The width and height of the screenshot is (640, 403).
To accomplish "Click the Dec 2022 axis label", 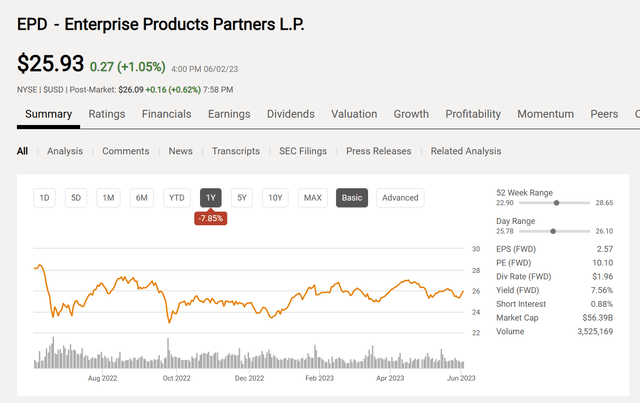I will 249,378.
